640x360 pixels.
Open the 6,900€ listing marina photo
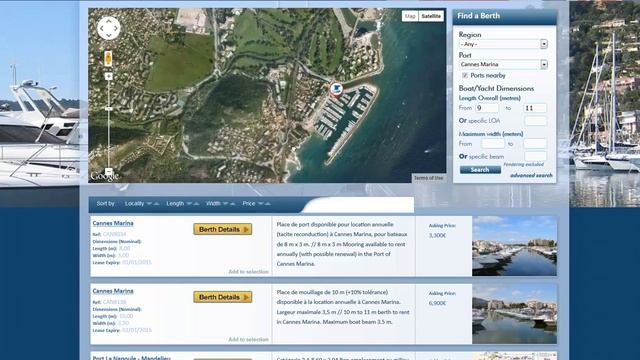click(514, 314)
